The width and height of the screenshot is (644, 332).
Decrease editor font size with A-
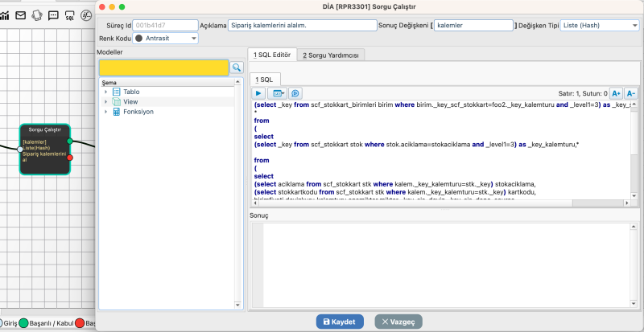(631, 93)
